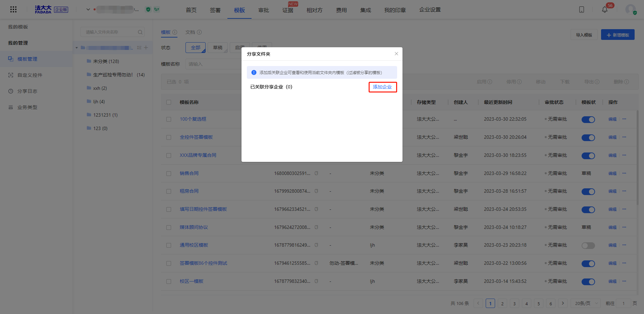Click 导入模板 button

click(x=584, y=35)
